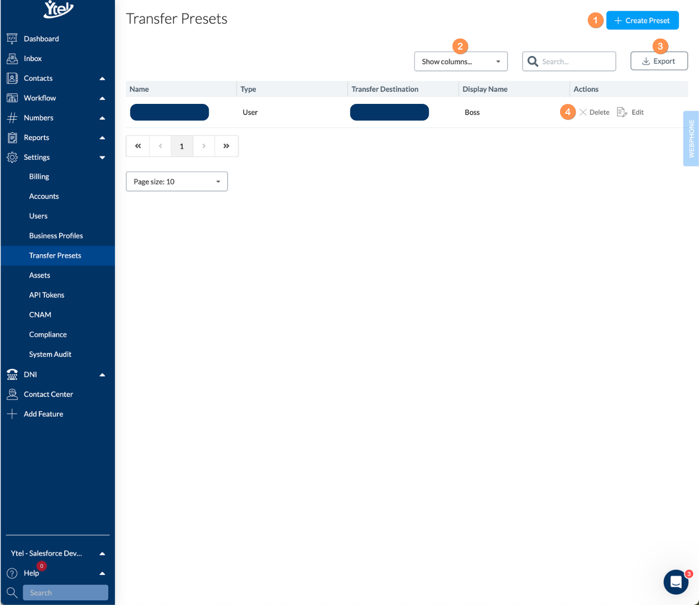Click the magnifier icon beside sidebar Search
The width and height of the screenshot is (700, 605).
tap(12, 592)
